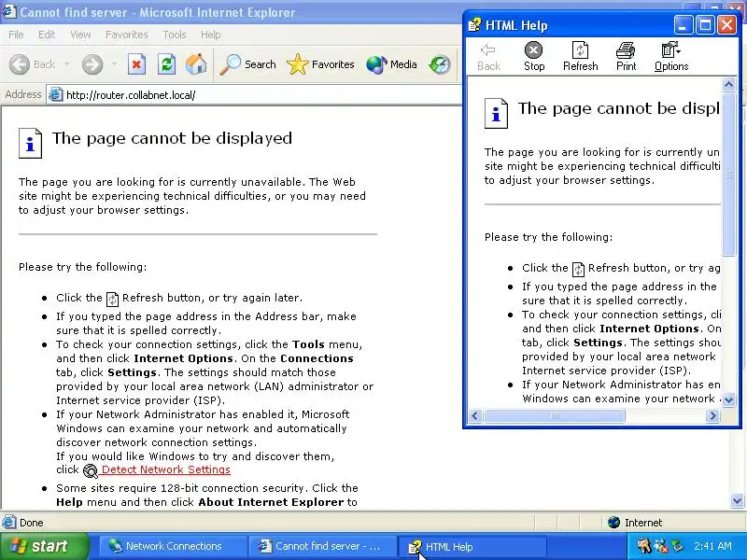
Task: Click the scroll up arrow in HTML Help
Action: point(728,85)
